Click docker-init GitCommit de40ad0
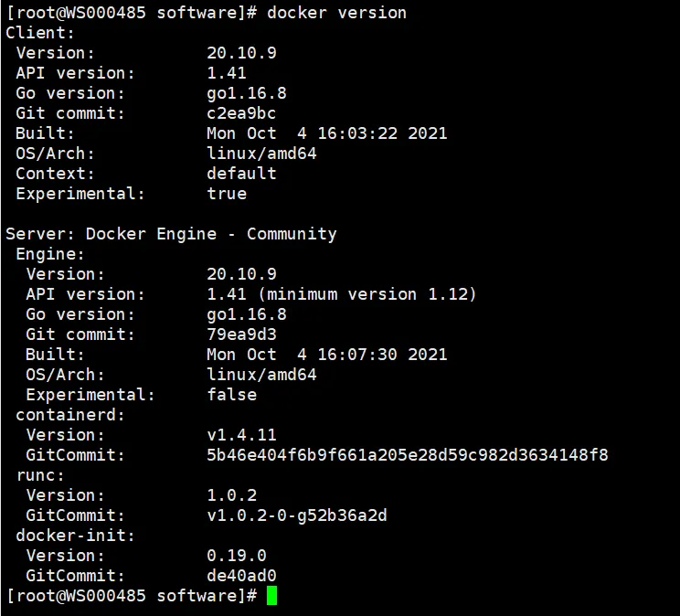This screenshot has height=616, width=680. (x=241, y=576)
